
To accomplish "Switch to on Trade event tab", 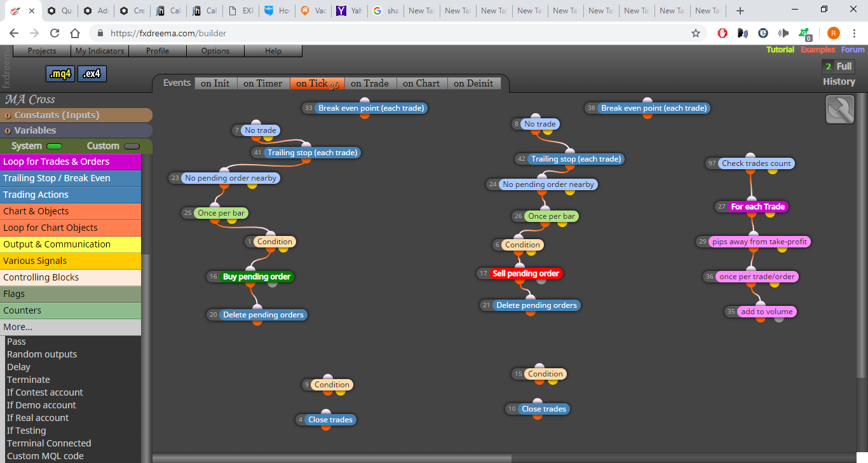I will pyautogui.click(x=370, y=83).
